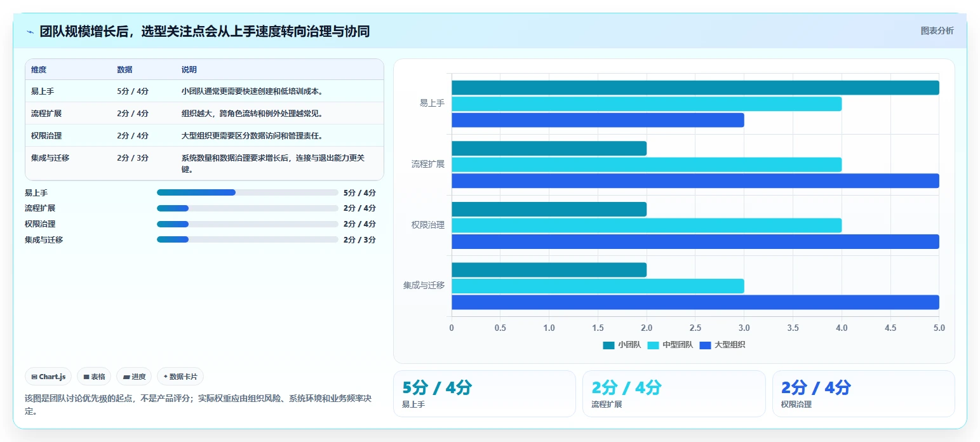The image size is (980, 442).
Task: Click the description 组织越大，跨角色流转和例外处理越常见
Action: (253, 114)
